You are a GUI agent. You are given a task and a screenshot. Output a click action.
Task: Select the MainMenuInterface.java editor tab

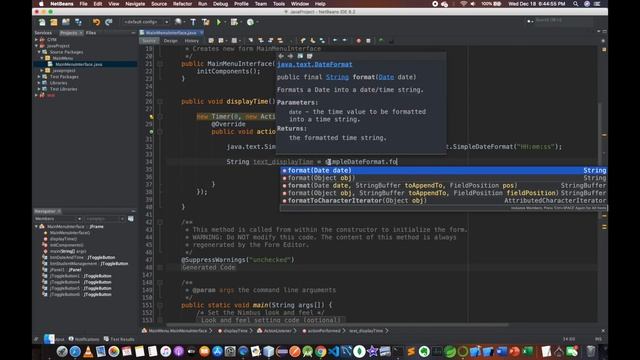171,33
